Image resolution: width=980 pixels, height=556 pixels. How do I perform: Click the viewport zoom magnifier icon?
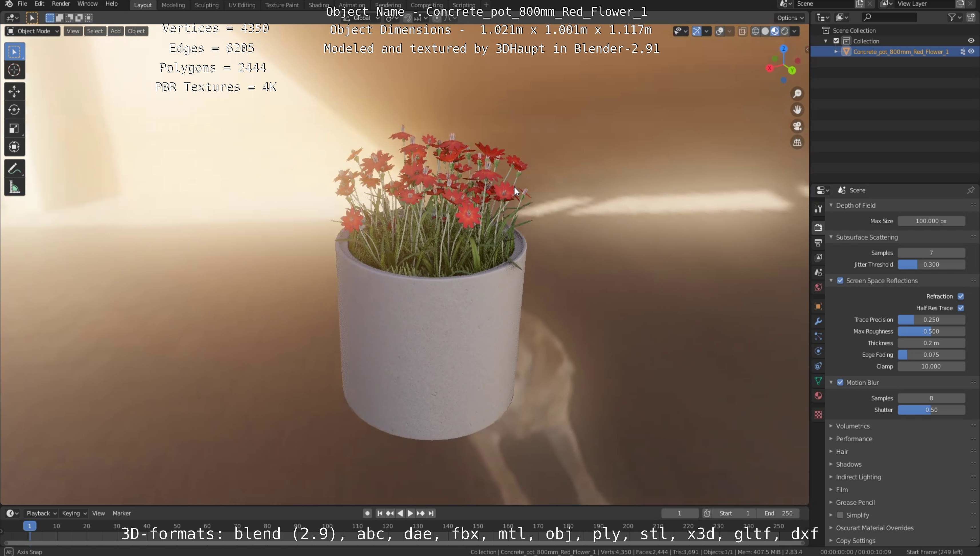[797, 93]
